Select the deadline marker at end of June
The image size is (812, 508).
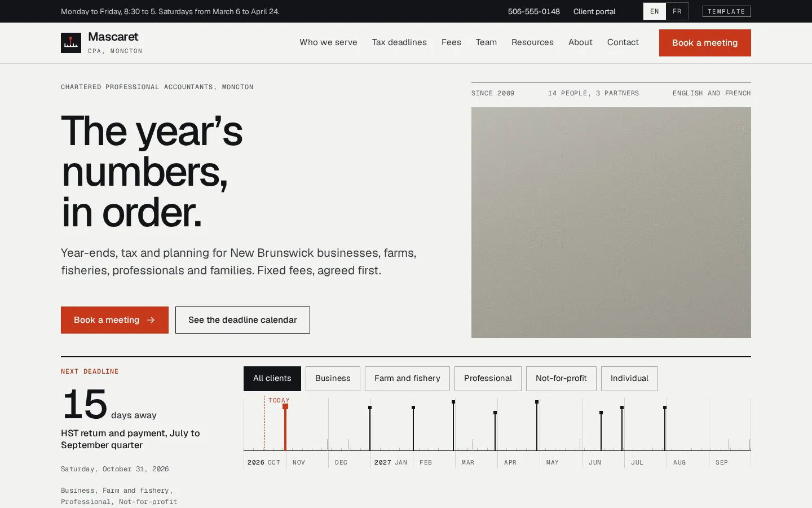coord(622,428)
